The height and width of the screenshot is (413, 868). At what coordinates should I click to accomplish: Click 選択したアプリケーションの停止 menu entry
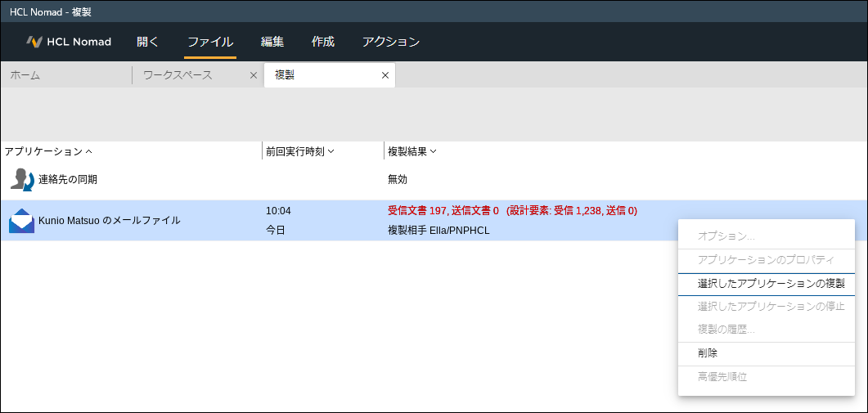coord(766,306)
